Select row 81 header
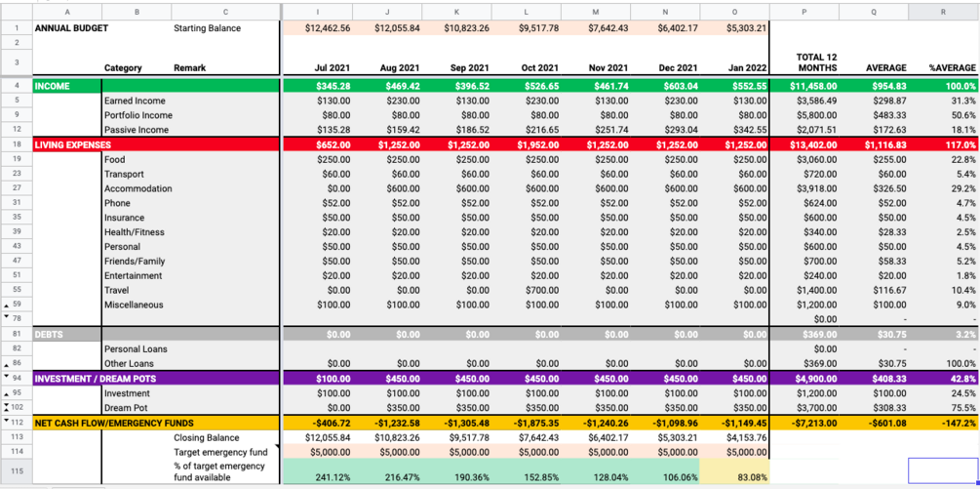 pos(17,334)
